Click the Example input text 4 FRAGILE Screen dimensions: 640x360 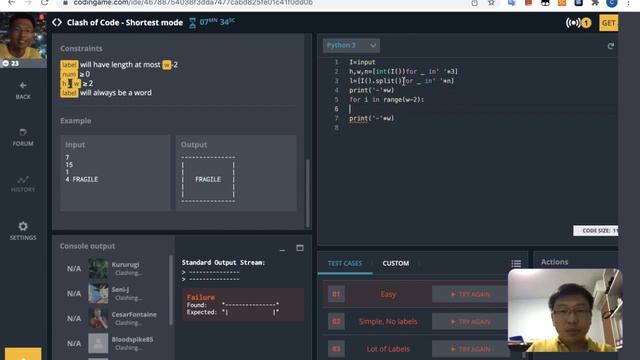pos(82,179)
